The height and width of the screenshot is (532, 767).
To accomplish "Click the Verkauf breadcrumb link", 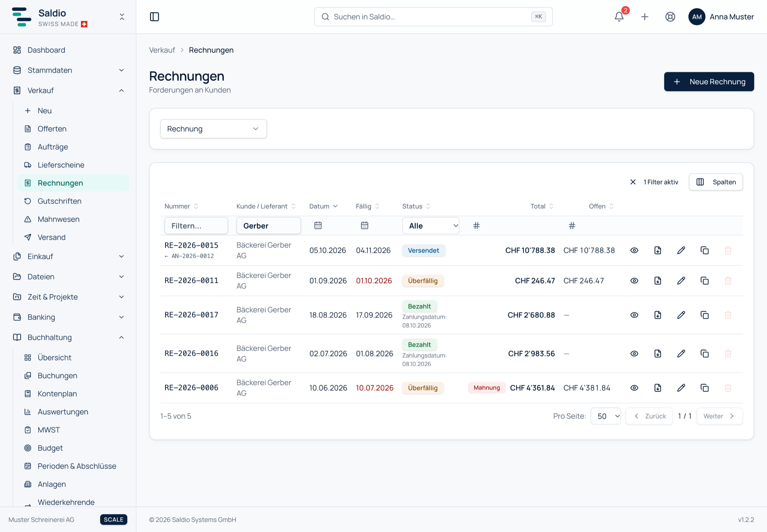I will 162,50.
